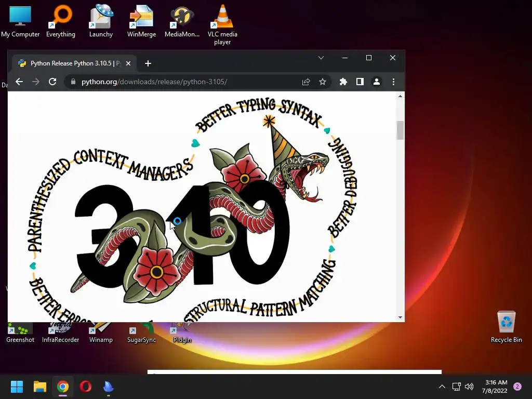Open the InfraRecorder desktop shortcut
The width and height of the screenshot is (532, 399).
pos(60,333)
